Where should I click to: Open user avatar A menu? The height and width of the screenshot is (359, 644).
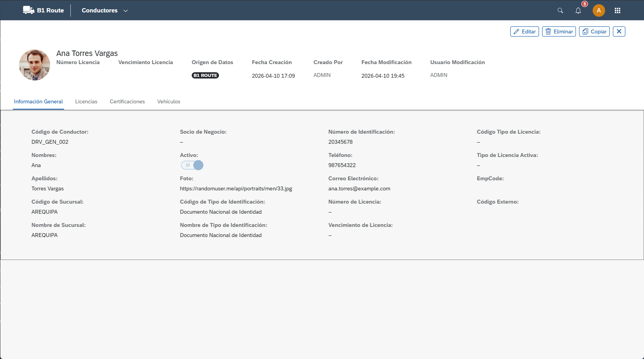599,10
